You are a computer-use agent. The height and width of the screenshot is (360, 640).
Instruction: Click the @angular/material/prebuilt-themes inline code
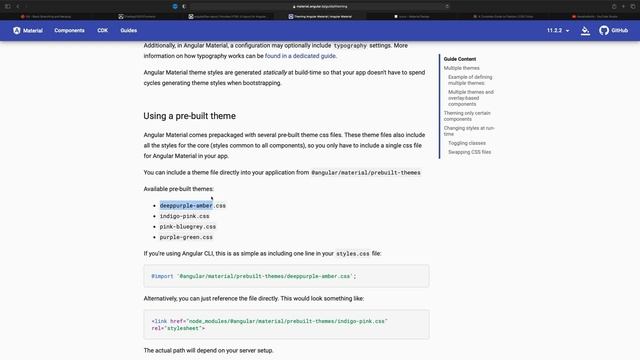[x=366, y=173]
